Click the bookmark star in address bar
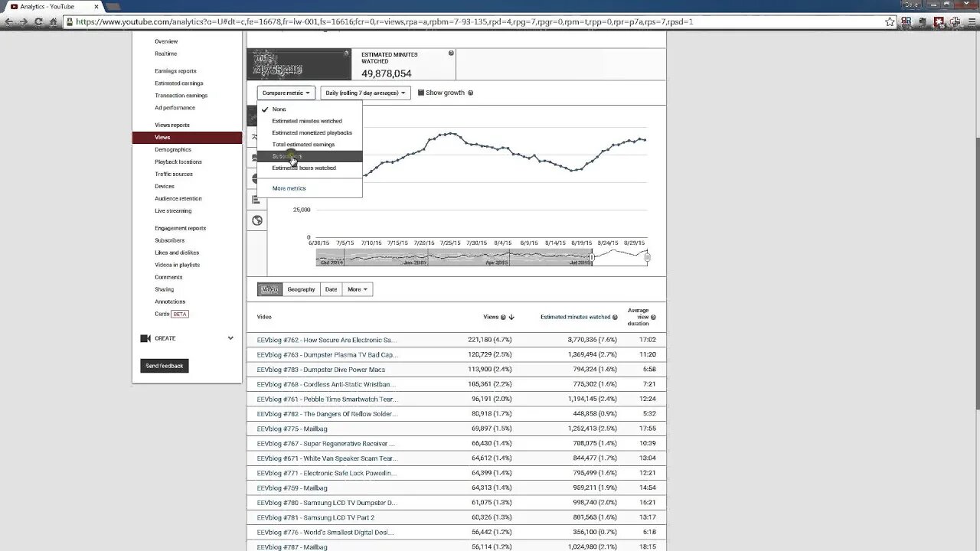Screen dimensions: 980x551 pos(890,21)
